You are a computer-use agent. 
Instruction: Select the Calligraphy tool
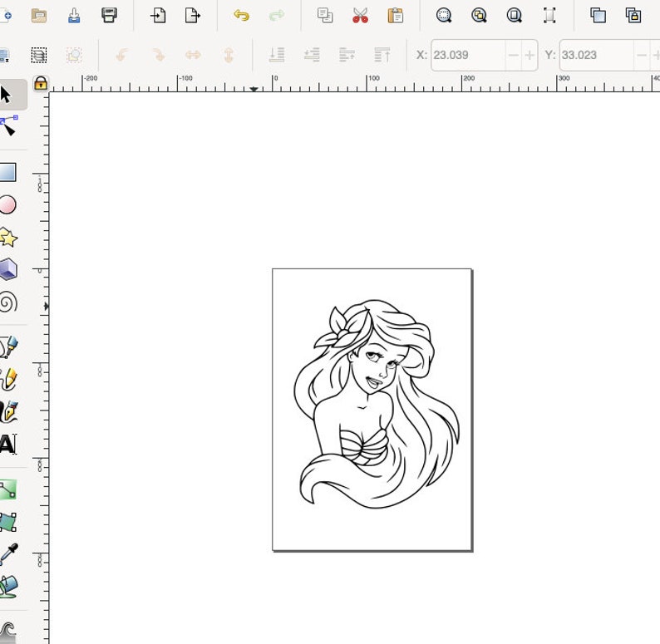point(8,411)
